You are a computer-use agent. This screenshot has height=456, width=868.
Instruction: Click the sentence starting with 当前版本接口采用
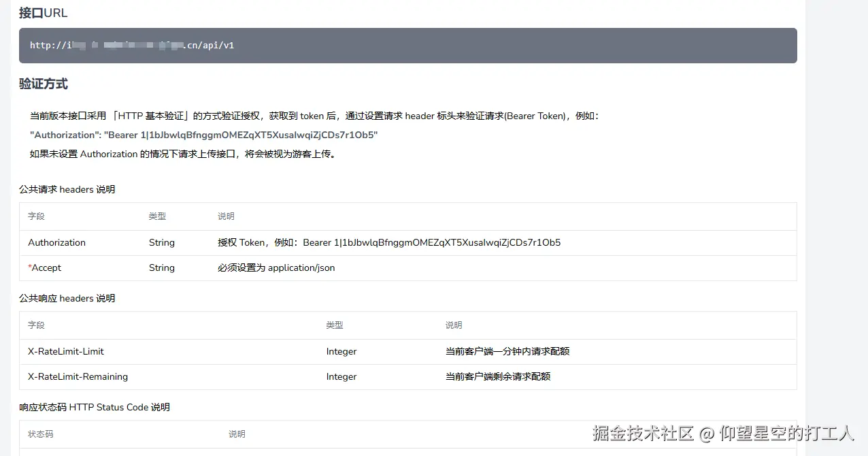[316, 116]
